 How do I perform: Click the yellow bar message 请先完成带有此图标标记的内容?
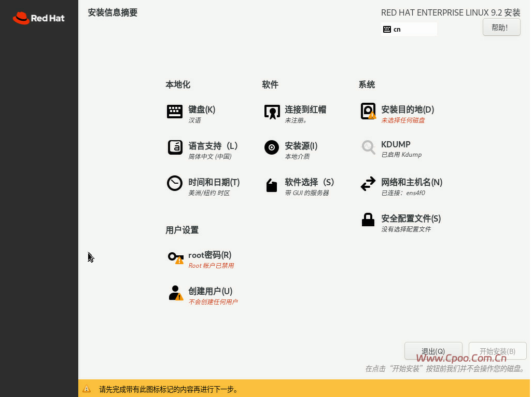pos(169,389)
